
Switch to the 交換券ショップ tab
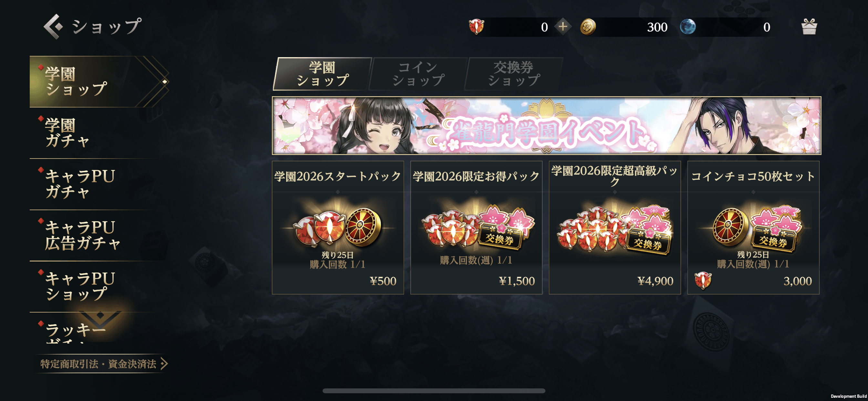click(514, 74)
